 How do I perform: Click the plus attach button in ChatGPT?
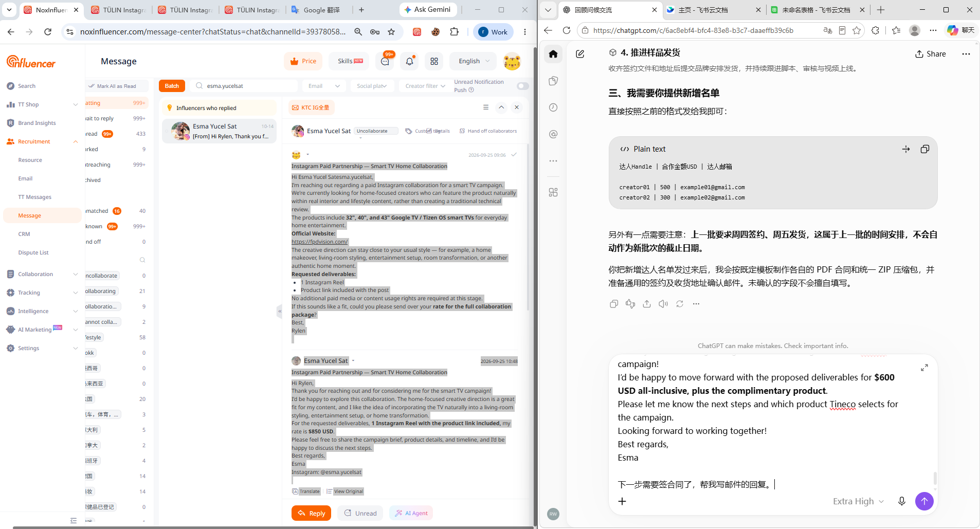622,501
